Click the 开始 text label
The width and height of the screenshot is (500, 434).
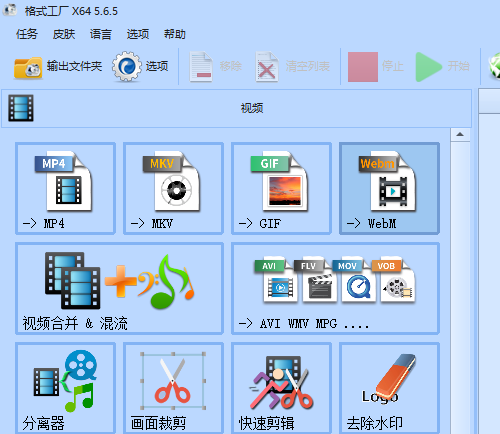[458, 66]
